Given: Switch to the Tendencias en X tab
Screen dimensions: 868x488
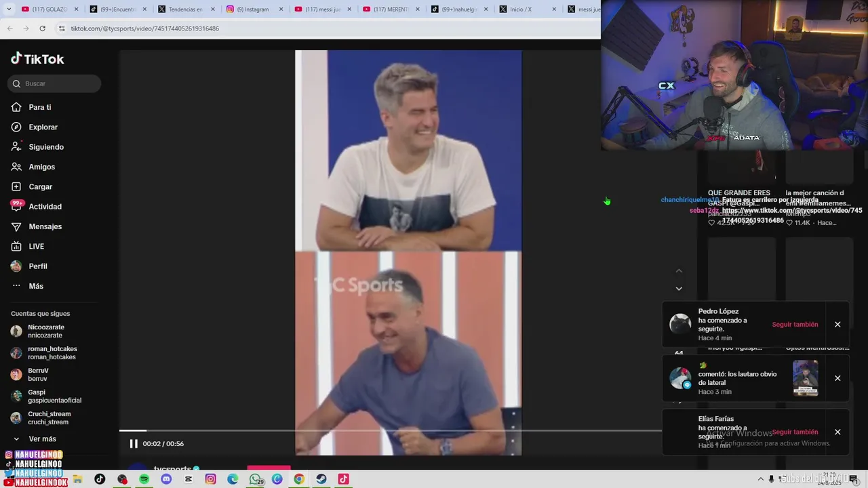Looking at the screenshot, I should pyautogui.click(x=184, y=9).
